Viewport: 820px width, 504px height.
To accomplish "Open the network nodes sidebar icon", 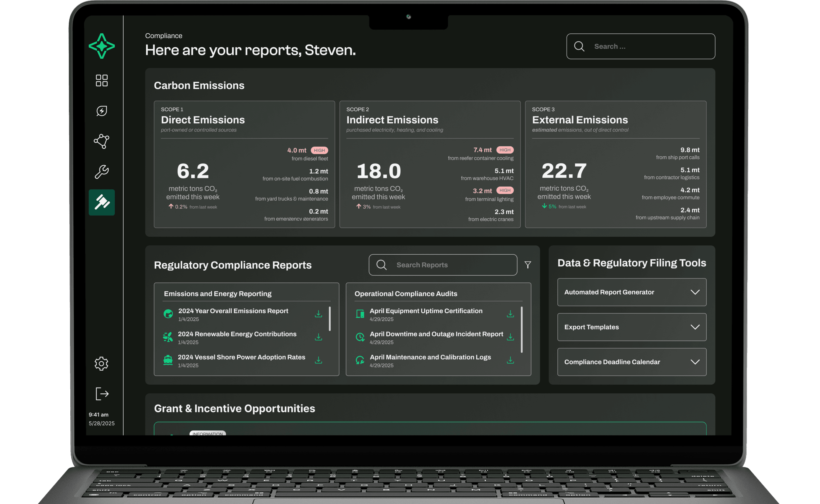I will coord(102,141).
